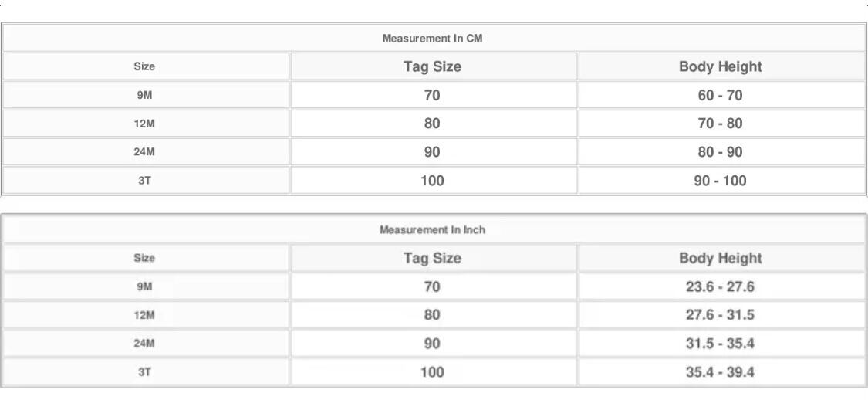Select the 3T size cell in Inch table
868x400 pixels.
[x=144, y=372]
